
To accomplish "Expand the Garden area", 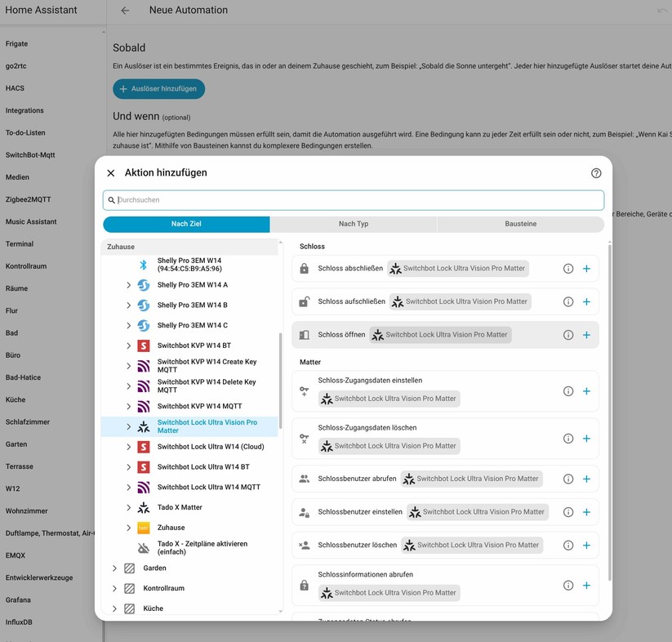I will coord(114,568).
